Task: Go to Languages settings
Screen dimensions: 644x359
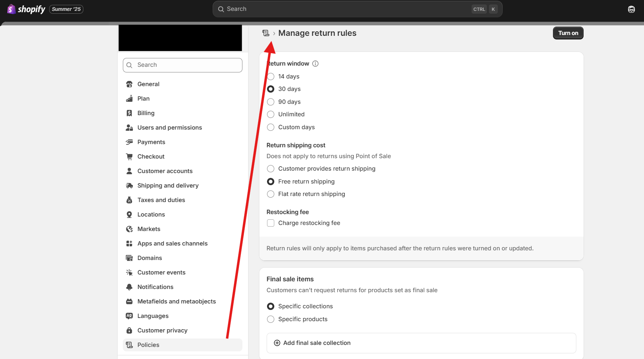Action: pos(182,316)
